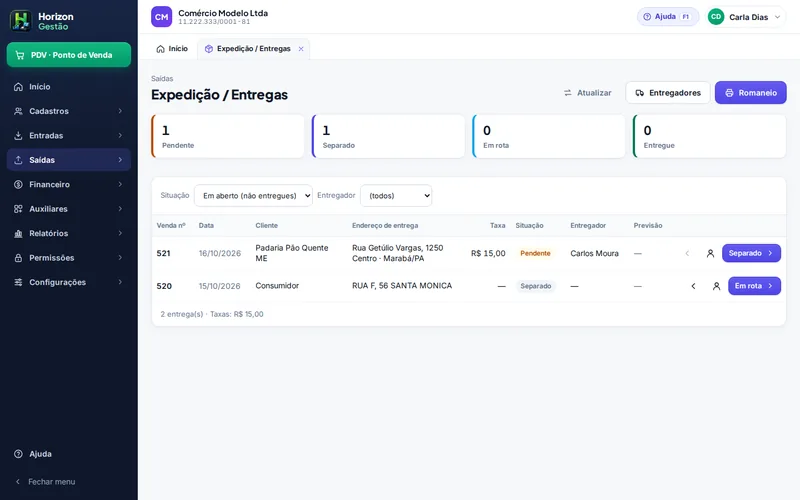Close the Expedição / Entregas tab
This screenshot has width=800, height=500.
click(x=301, y=49)
